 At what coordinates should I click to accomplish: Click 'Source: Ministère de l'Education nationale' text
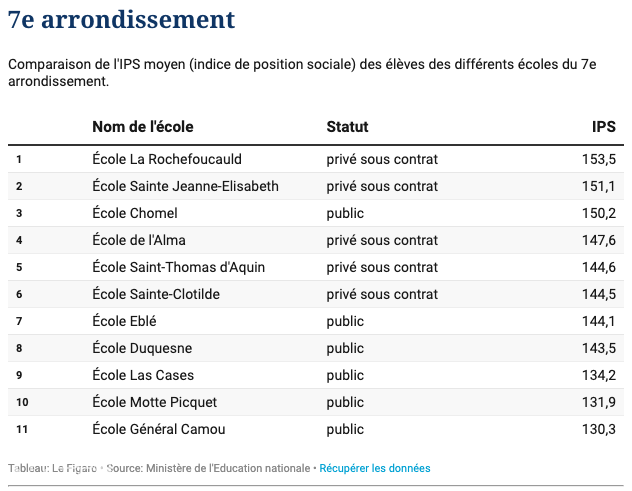[x=208, y=468]
